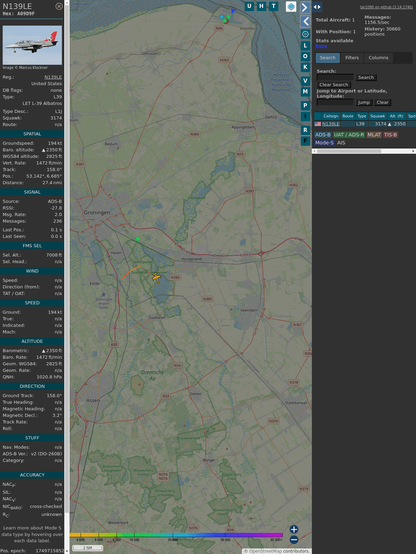Click the Jump to Airport input field
This screenshot has width=416, height=554.
coord(335,102)
